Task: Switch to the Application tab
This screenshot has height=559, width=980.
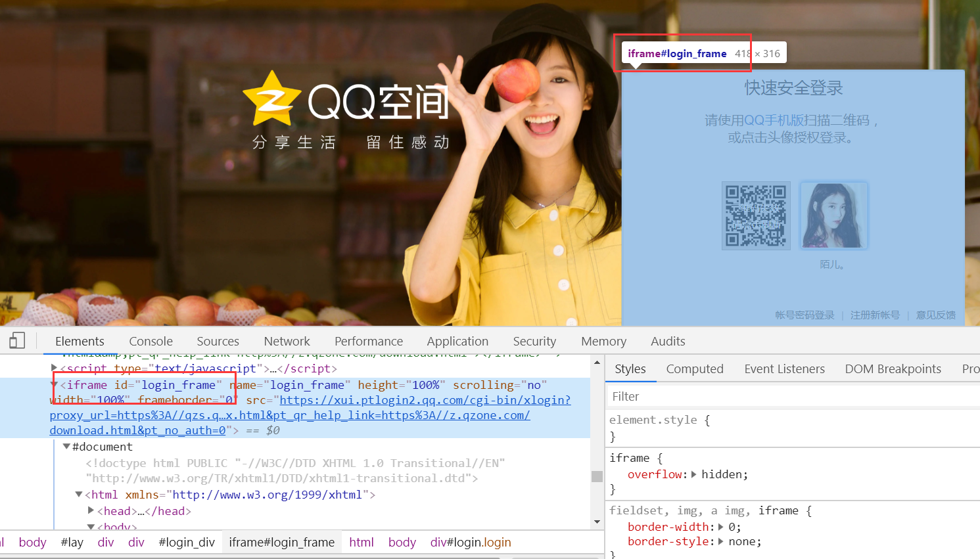Action: point(457,341)
